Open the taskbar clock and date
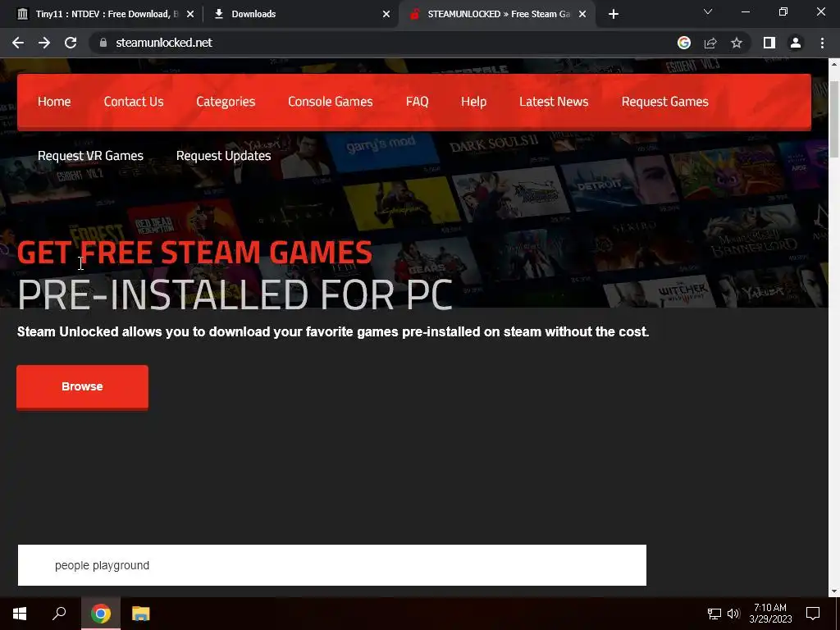 click(770, 614)
